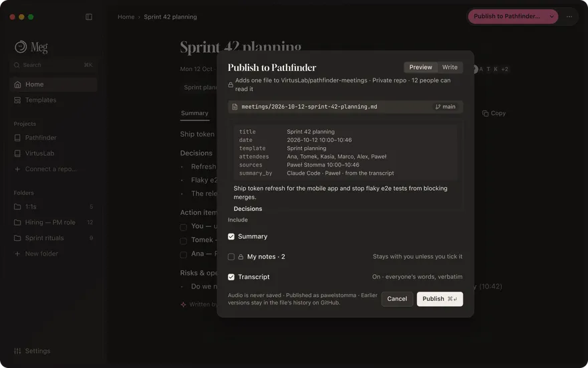This screenshot has width=588, height=368.
Task: Click the plus icon beside Connect a repo
Action: [x=17, y=169]
